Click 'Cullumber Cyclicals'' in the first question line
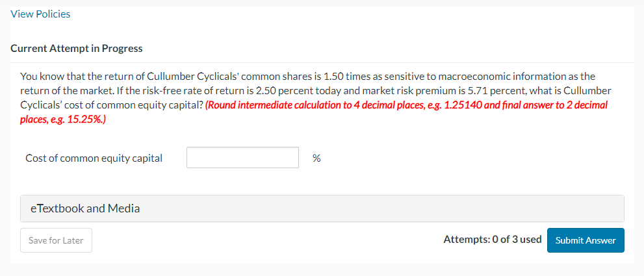The image size is (644, 276). click(x=188, y=76)
